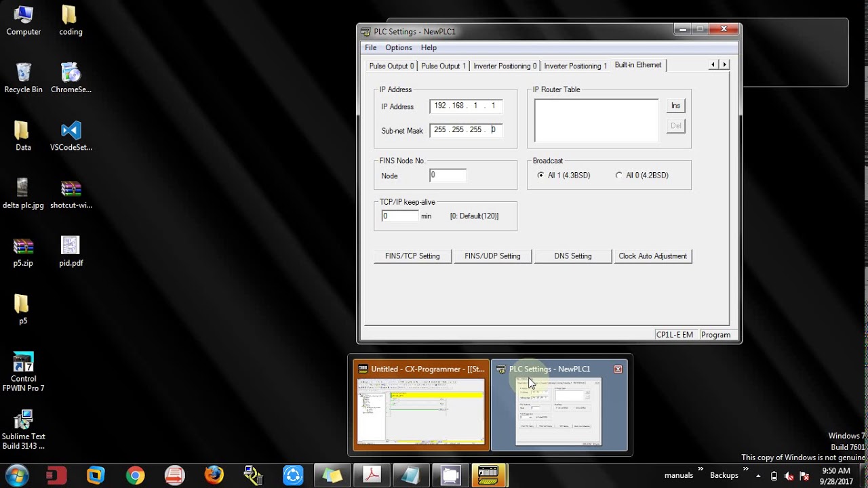
Task: Click Ins button for IP Router Table
Action: (675, 106)
